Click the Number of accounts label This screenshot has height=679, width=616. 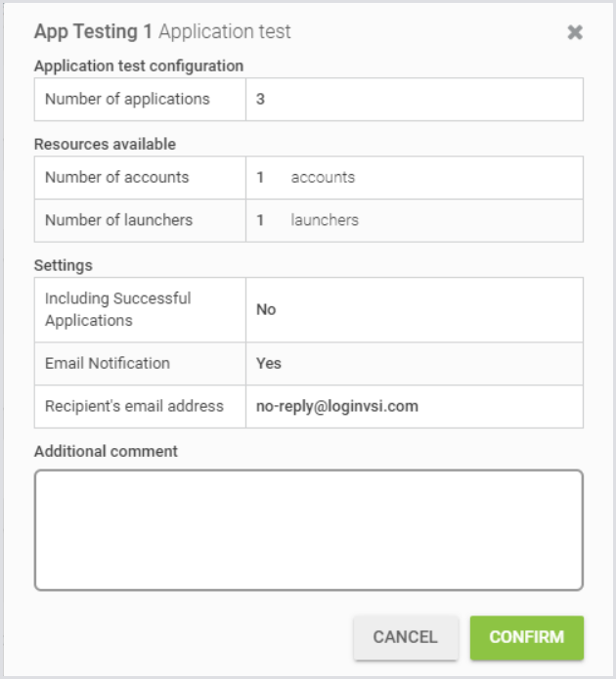point(117,177)
